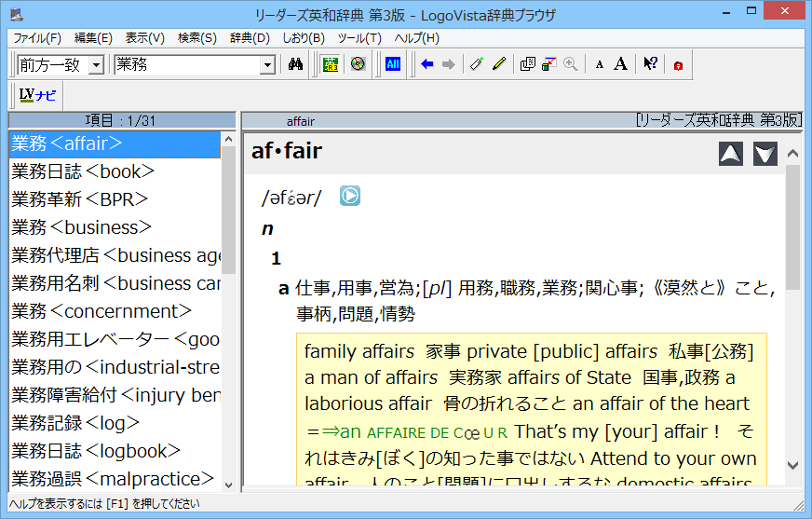Open the 検索(S) menu
This screenshot has width=812, height=519.
[197, 38]
